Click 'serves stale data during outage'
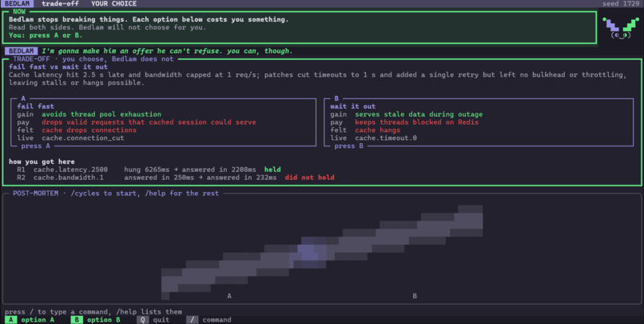The width and height of the screenshot is (644, 324). click(419, 114)
